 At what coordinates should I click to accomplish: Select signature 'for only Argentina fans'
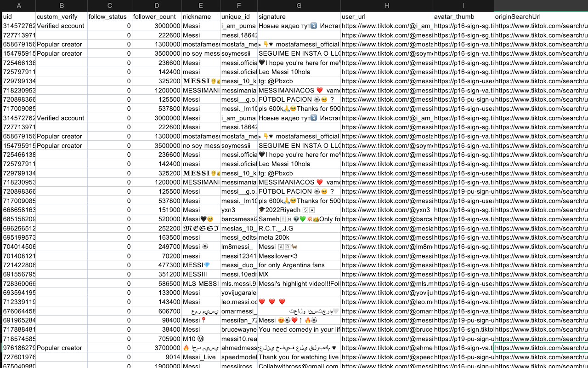[299, 265]
